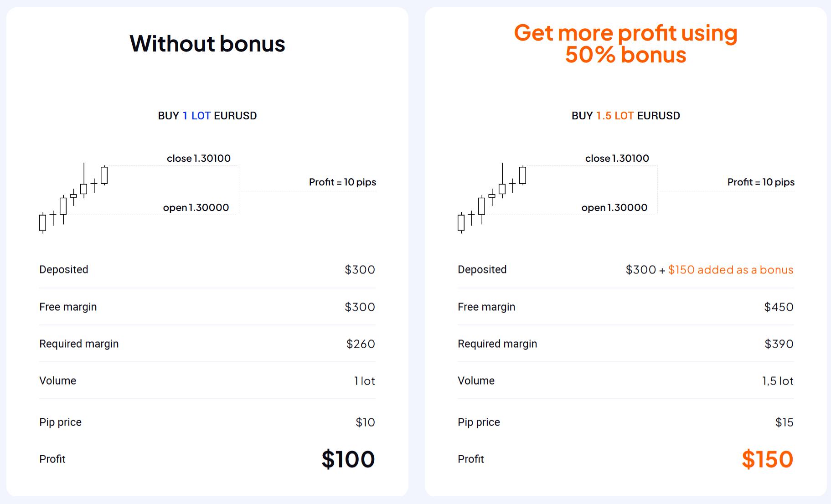Screen dimensions: 831x504
Task: Click the blue '1 LOT' text
Action: [196, 116]
